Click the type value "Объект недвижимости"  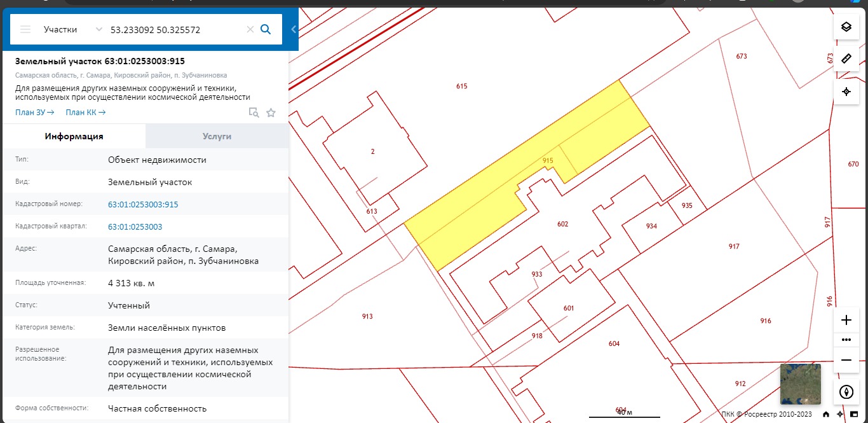[x=157, y=160]
